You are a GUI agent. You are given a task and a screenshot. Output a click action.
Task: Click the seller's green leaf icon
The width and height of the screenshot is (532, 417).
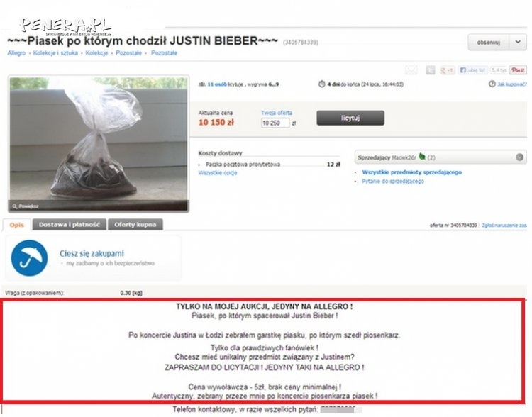click(422, 157)
